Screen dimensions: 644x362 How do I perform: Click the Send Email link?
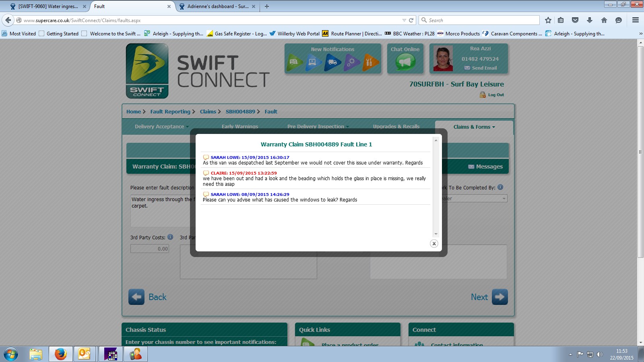[481, 68]
